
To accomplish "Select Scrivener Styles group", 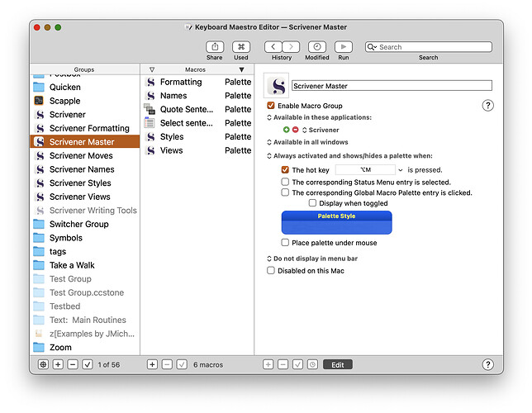I will 85,183.
